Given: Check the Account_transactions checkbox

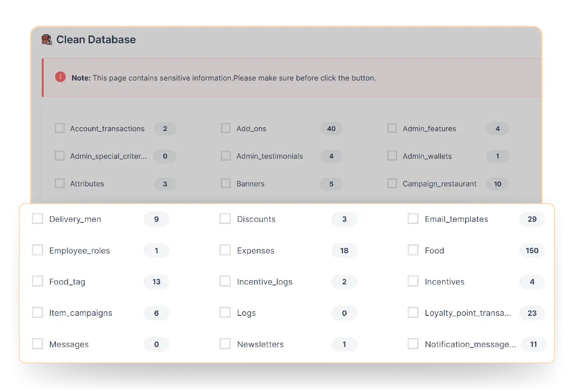Looking at the screenshot, I should 60,128.
